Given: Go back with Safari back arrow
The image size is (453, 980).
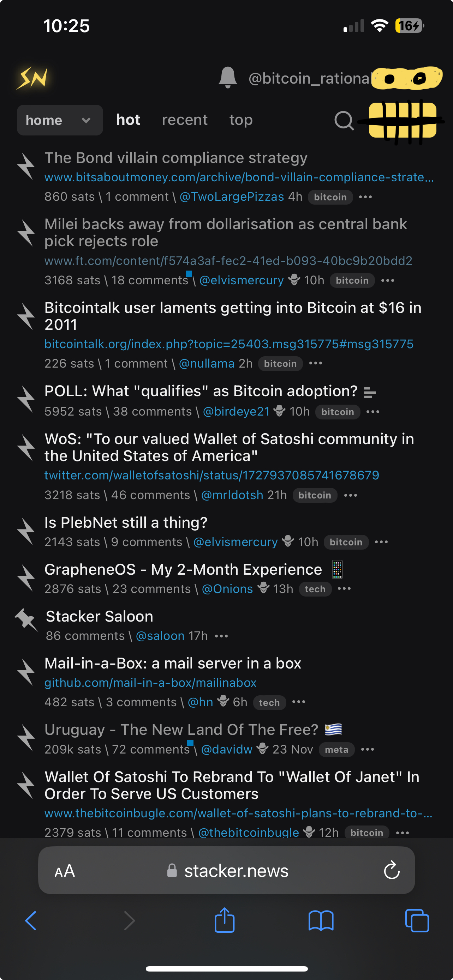Looking at the screenshot, I should coord(31,921).
